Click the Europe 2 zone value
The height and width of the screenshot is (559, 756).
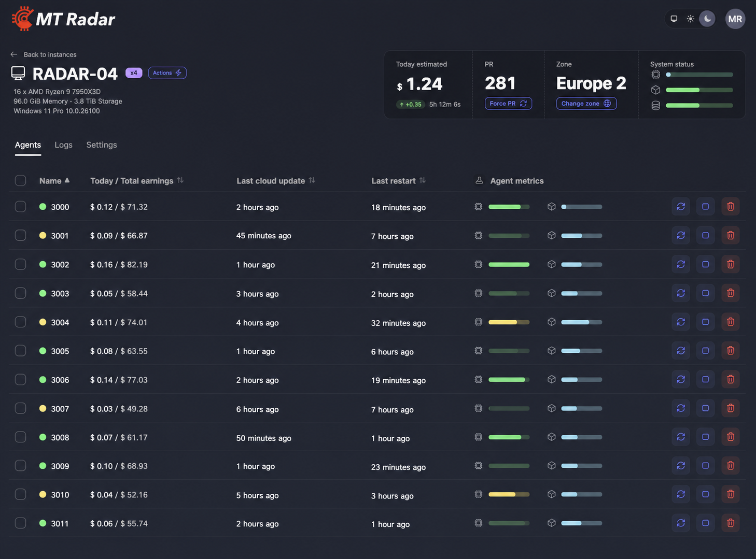click(591, 83)
